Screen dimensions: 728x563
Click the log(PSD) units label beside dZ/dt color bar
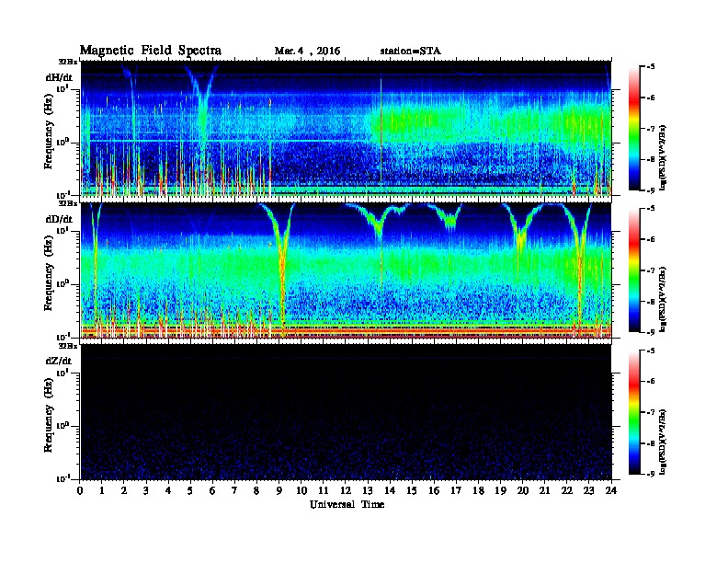pyautogui.click(x=663, y=441)
